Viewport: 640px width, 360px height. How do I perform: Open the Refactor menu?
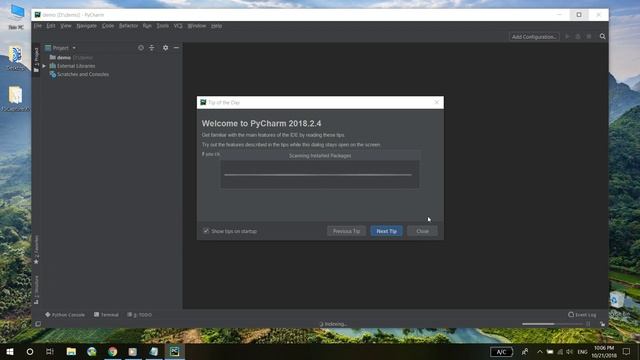(128, 26)
